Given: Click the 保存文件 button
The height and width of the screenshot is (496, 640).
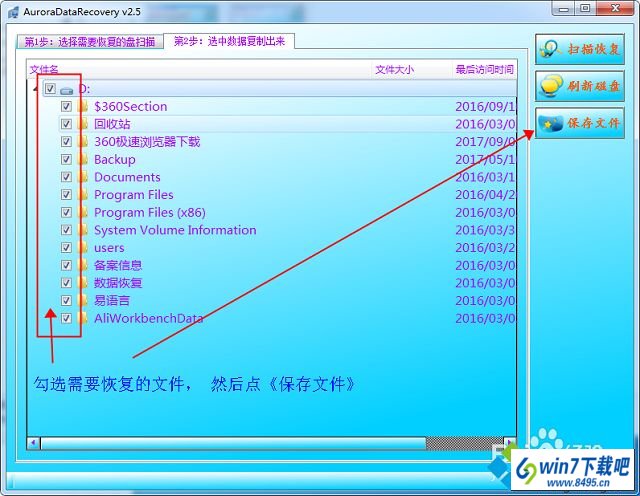Looking at the screenshot, I should click(x=580, y=123).
